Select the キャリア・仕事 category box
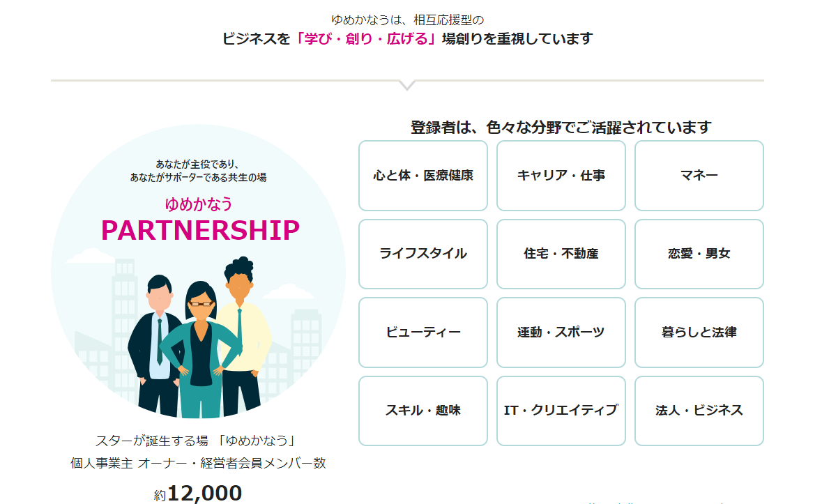The height and width of the screenshot is (504, 822). click(x=561, y=176)
